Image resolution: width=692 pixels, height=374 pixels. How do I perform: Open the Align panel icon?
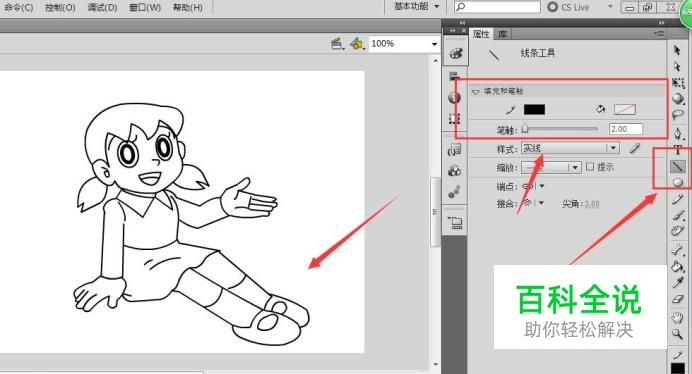click(455, 76)
